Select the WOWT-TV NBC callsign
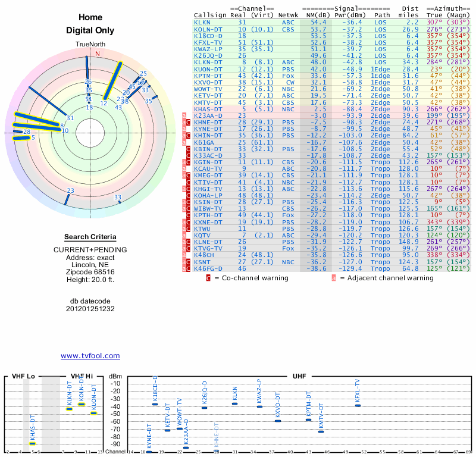 coord(208,89)
